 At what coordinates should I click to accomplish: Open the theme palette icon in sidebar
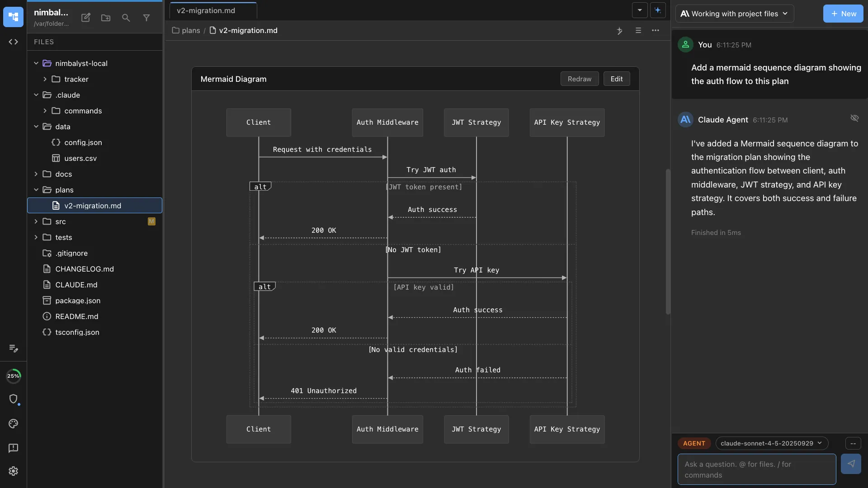(13, 423)
